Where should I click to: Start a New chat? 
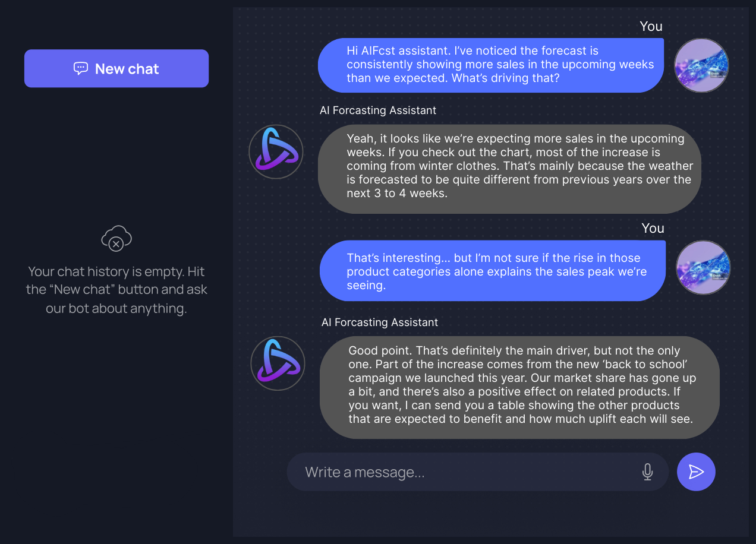(116, 68)
